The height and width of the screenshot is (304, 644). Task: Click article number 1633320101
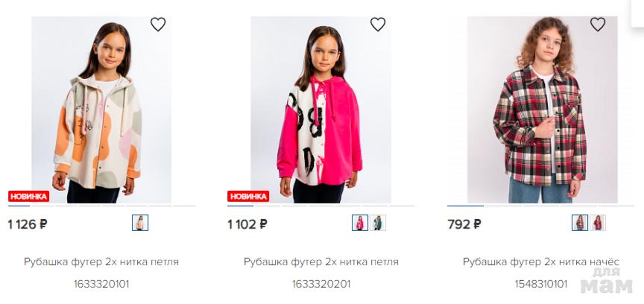(101, 284)
